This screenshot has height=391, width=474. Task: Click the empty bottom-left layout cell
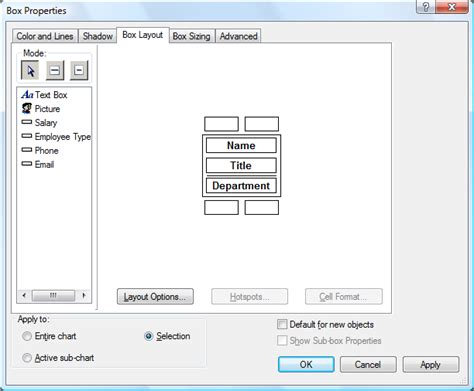221,207
